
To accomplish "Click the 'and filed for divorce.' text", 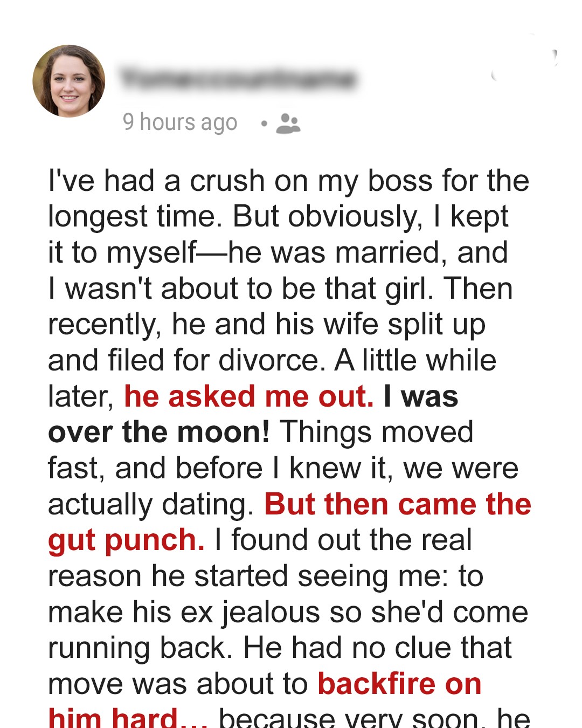I will pyautogui.click(x=187, y=360).
